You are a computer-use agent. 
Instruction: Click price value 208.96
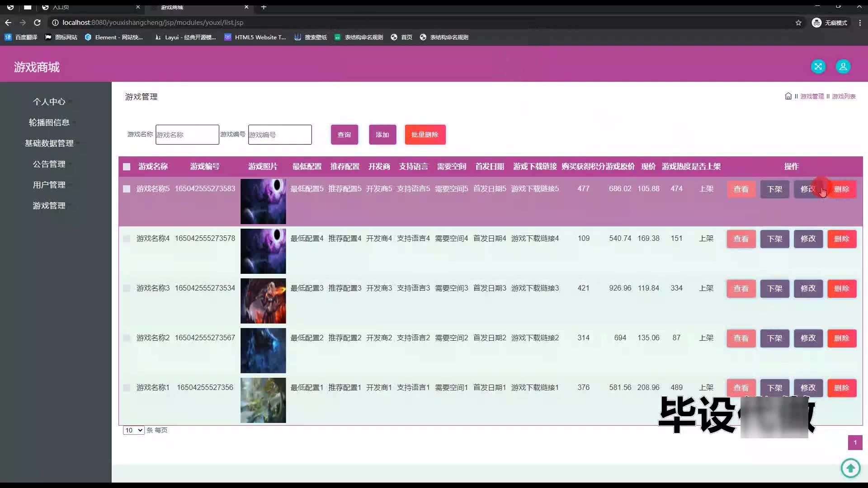click(648, 388)
